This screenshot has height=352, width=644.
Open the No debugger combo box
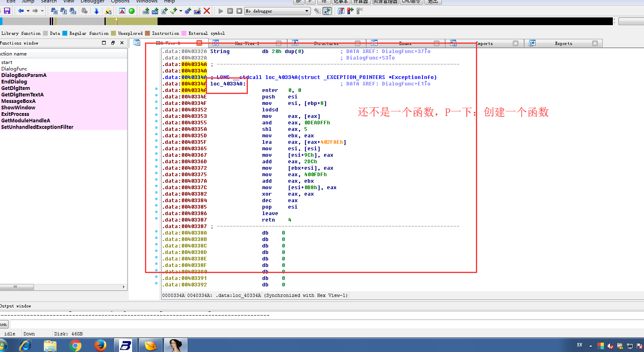tap(277, 11)
